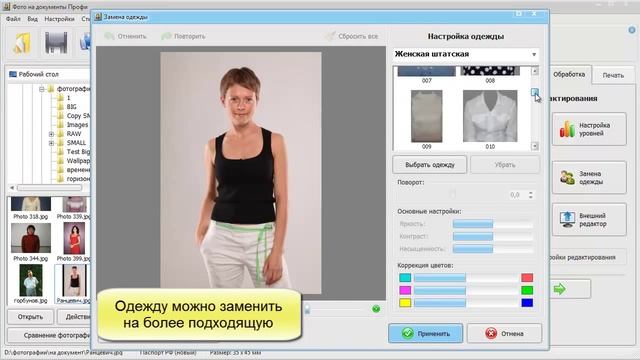Switch to the Печать tab
This screenshot has width=640, height=360.
pyautogui.click(x=613, y=76)
